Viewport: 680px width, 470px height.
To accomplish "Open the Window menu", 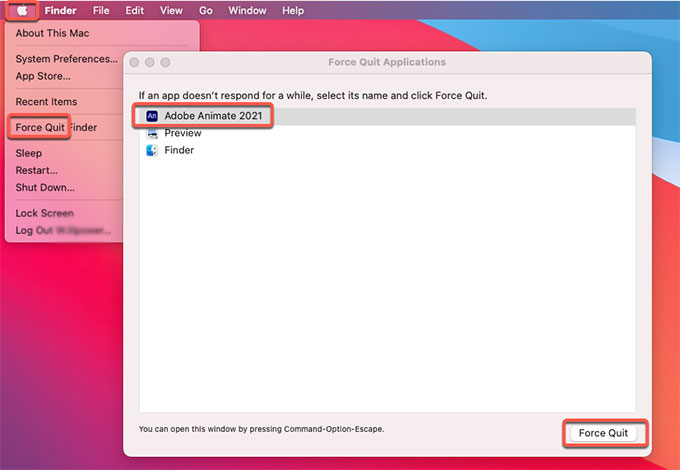I will click(x=247, y=10).
